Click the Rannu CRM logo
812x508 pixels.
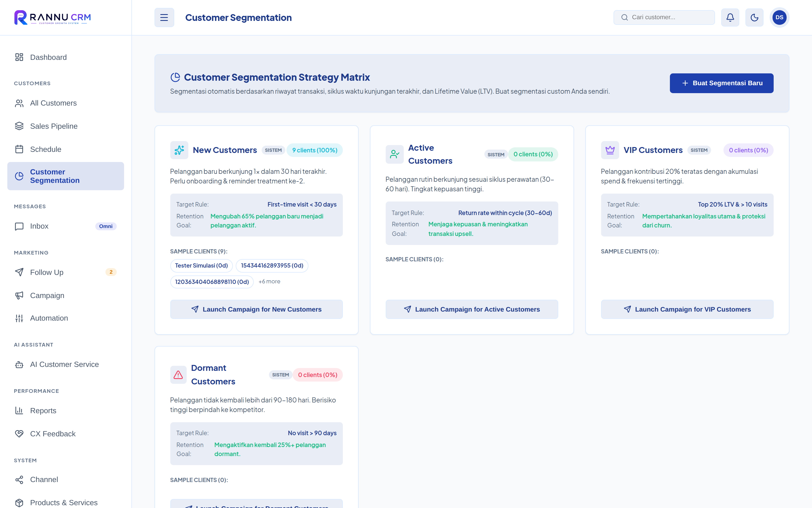point(53,17)
